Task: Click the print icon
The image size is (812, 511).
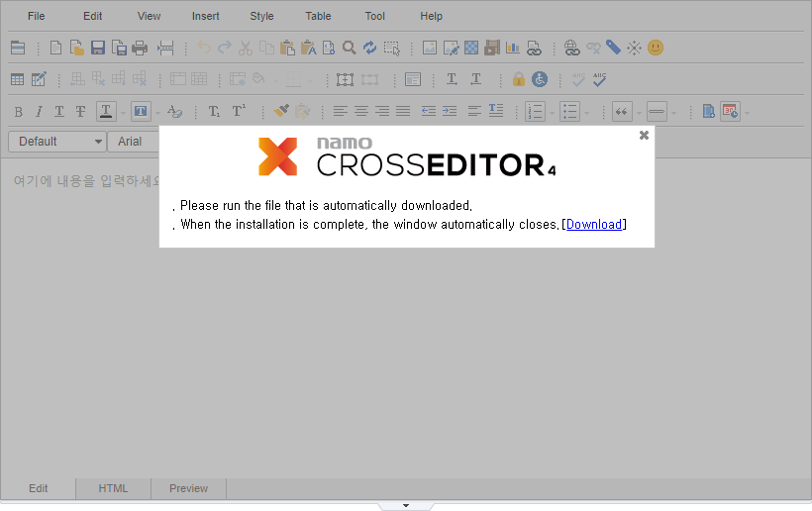Action: 140,48
